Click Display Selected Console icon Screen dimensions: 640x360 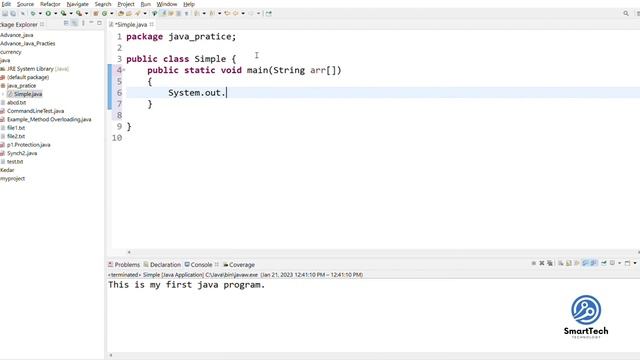612,263
